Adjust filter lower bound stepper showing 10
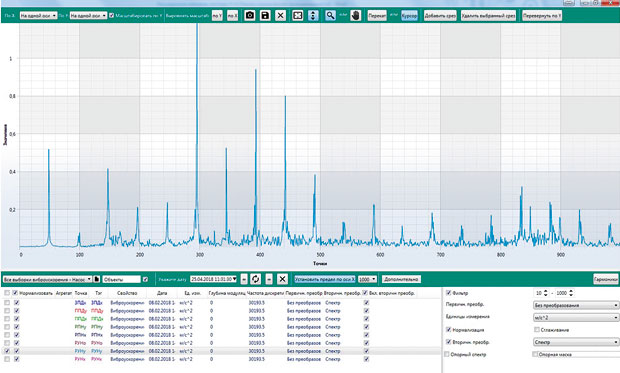 click(x=546, y=293)
